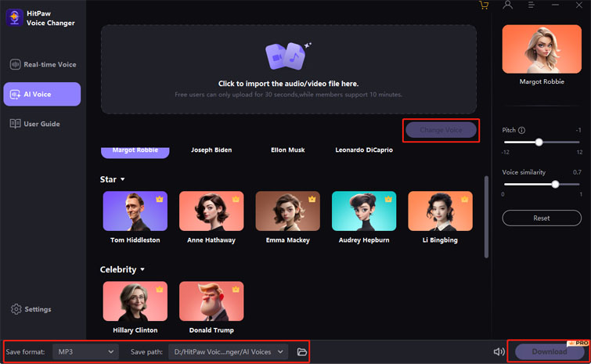The width and height of the screenshot is (591, 364).
Task: Open the hamburger menu icon
Action: (531, 5)
